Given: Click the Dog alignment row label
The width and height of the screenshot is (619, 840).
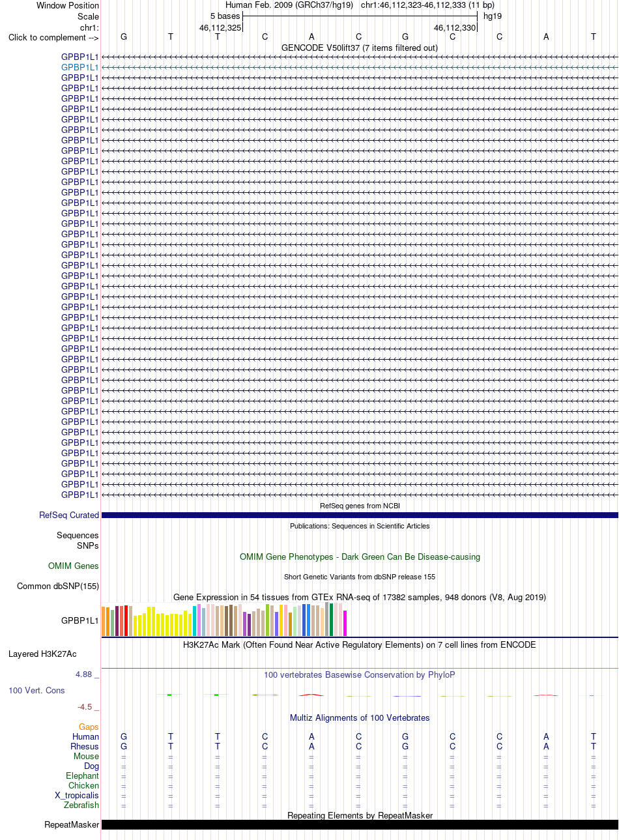Looking at the screenshot, I should pos(91,766).
